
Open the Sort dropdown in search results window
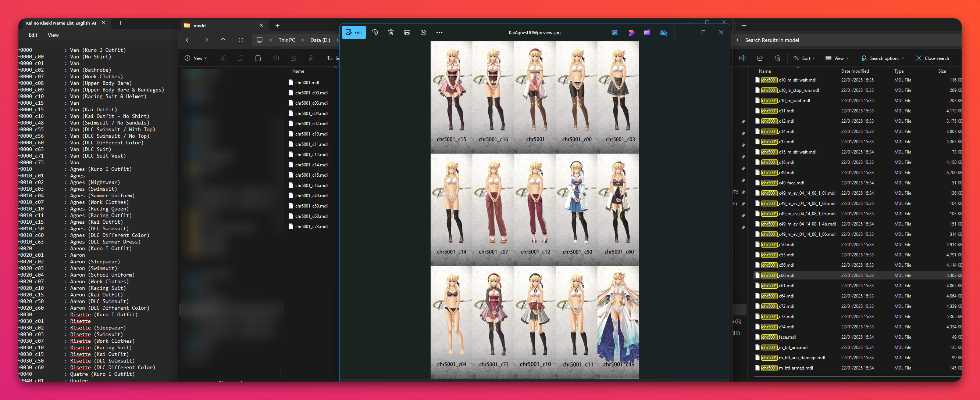pos(804,58)
